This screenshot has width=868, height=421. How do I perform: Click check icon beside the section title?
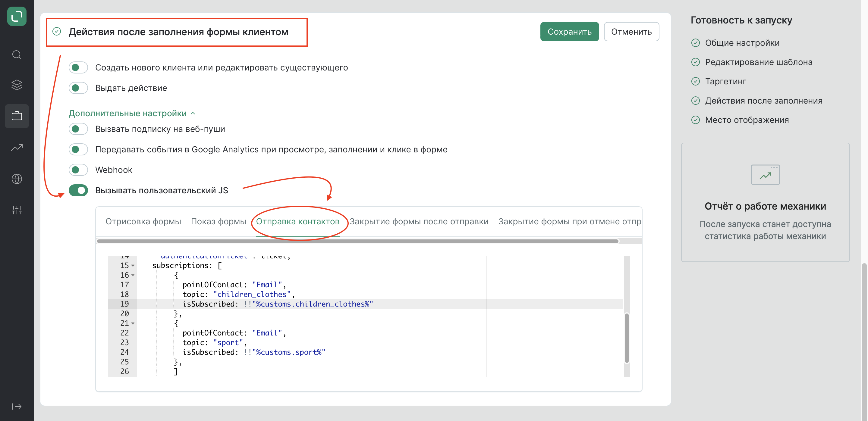(57, 32)
